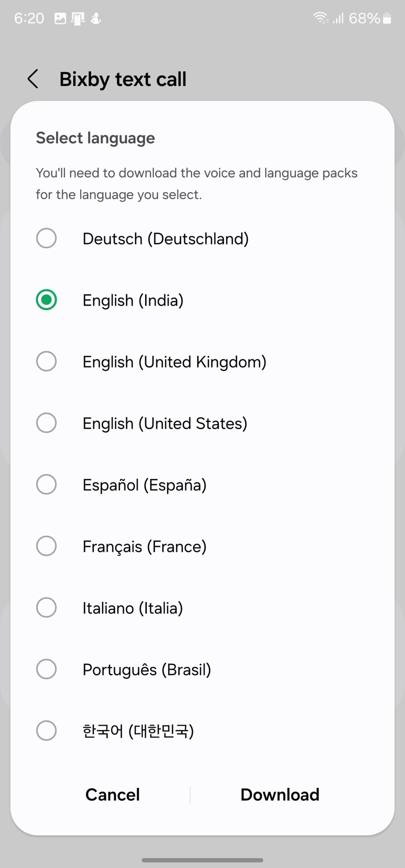The image size is (405, 868).
Task: Select Deutsch (Deutschland) radio button
Action: [x=47, y=238]
